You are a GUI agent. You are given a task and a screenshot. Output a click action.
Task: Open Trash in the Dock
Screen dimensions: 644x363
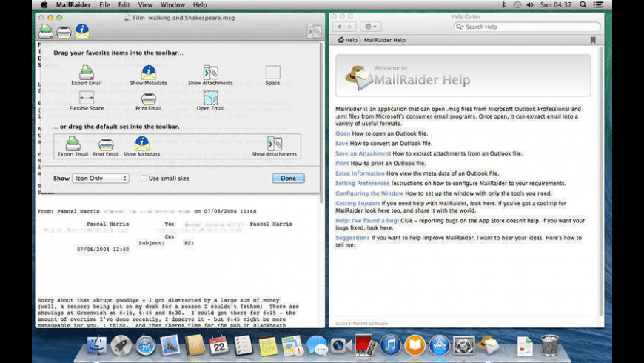click(x=549, y=345)
